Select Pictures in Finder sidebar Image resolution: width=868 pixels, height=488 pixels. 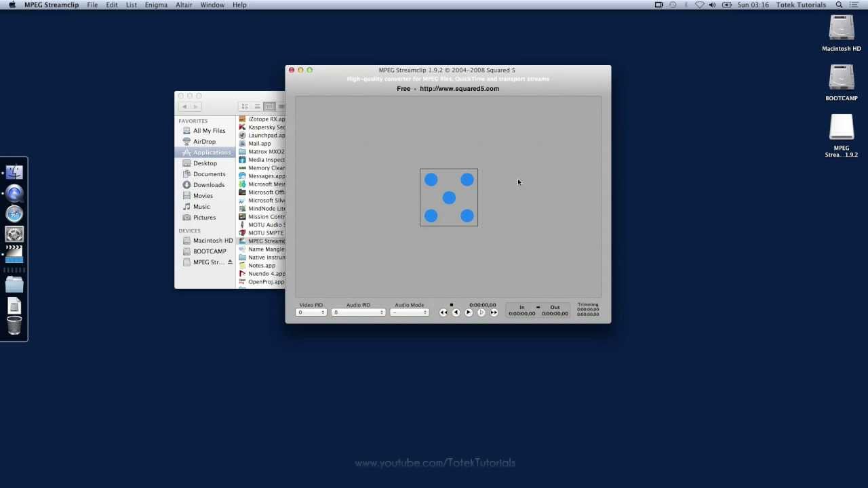pos(204,218)
